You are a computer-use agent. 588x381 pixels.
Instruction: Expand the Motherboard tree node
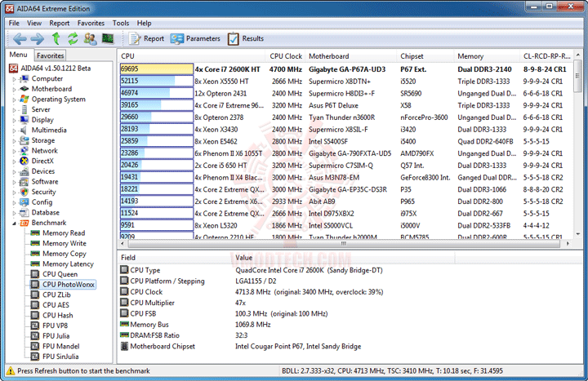(x=14, y=89)
